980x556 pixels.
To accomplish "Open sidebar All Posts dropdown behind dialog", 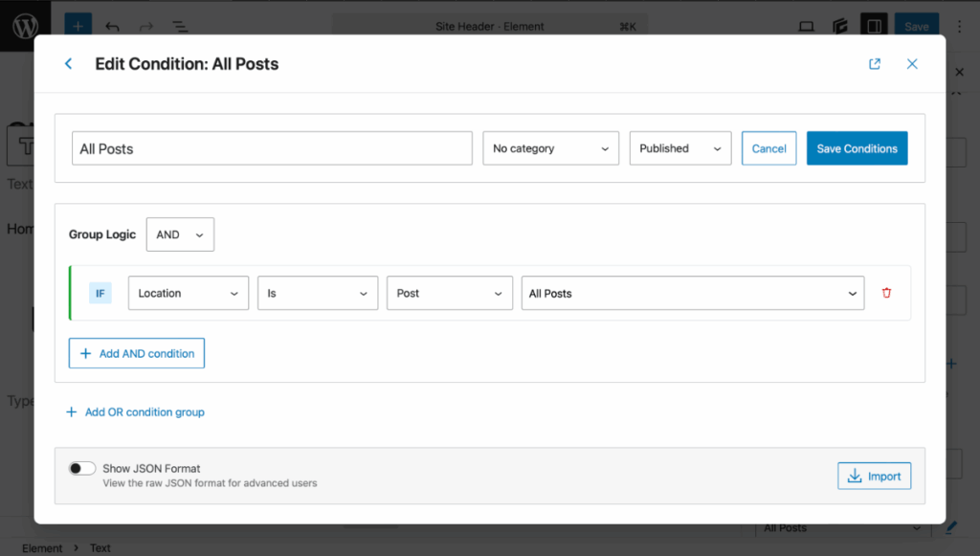I will pyautogui.click(x=842, y=528).
